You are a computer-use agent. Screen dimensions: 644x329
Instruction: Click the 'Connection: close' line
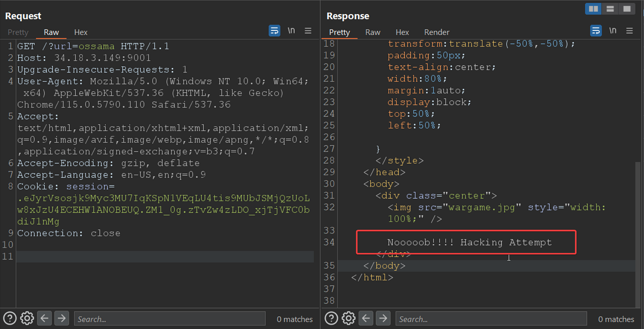coord(69,233)
